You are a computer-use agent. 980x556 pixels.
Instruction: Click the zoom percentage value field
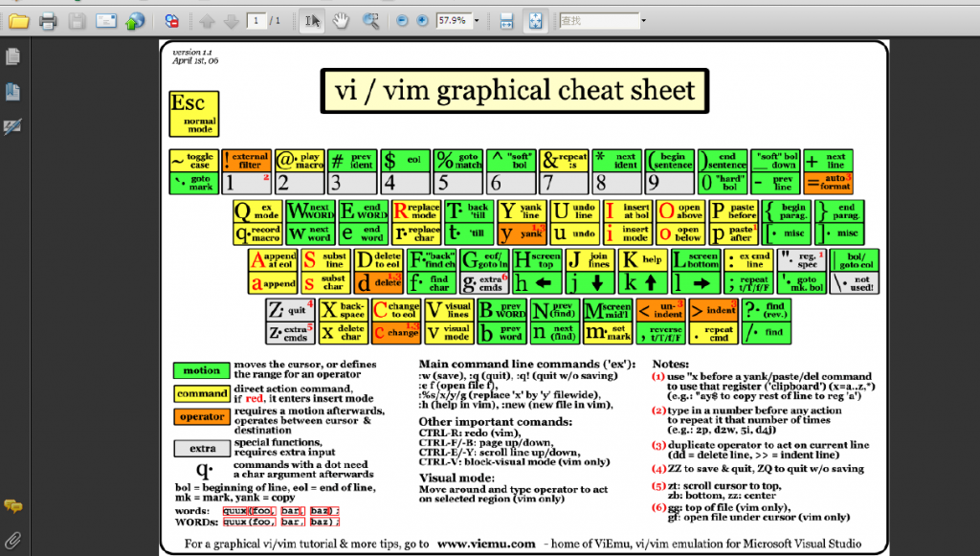(453, 21)
